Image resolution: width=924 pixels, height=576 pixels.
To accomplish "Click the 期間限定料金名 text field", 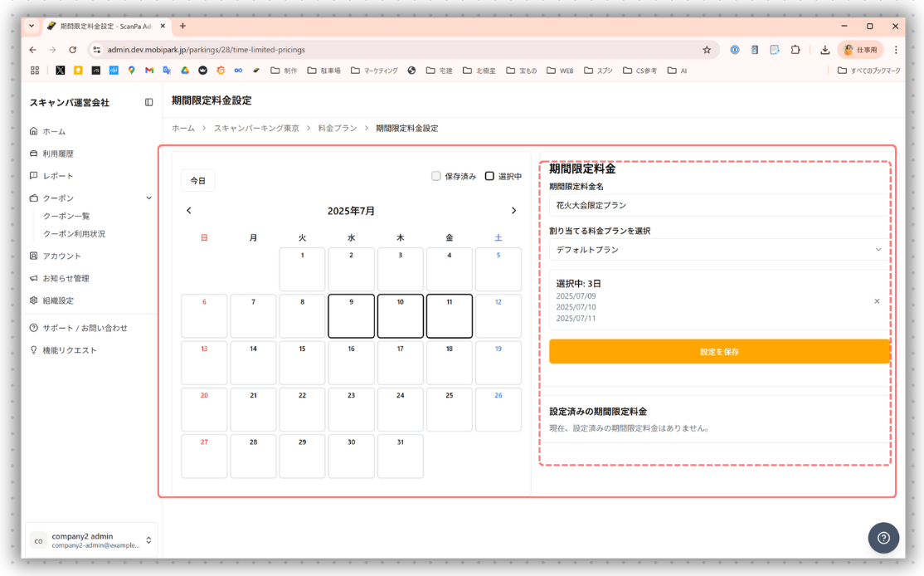I will pyautogui.click(x=718, y=205).
